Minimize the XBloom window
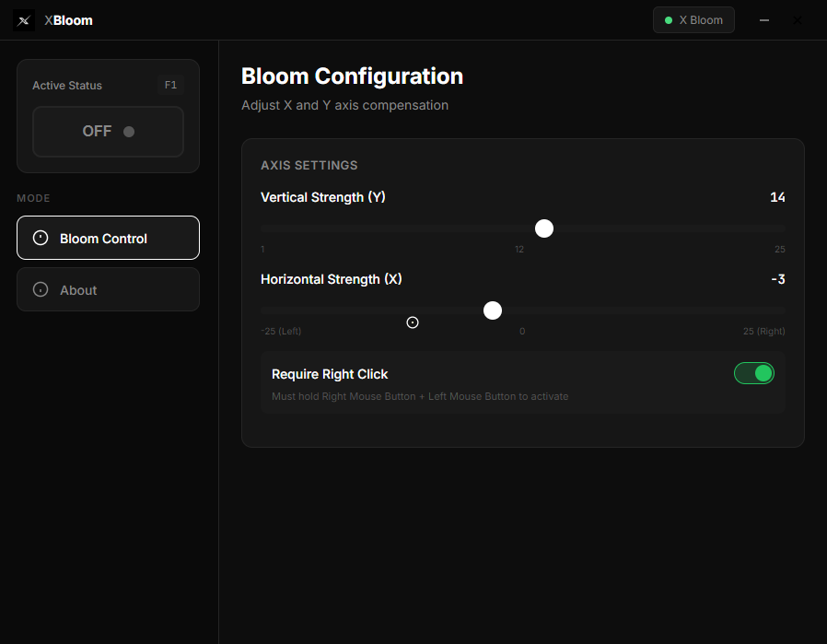 (x=764, y=19)
